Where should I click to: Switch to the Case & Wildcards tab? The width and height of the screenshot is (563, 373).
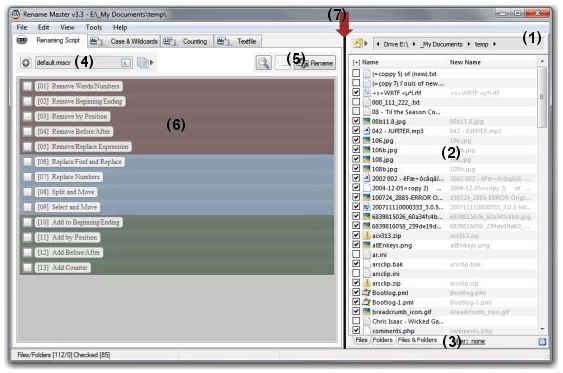124,41
